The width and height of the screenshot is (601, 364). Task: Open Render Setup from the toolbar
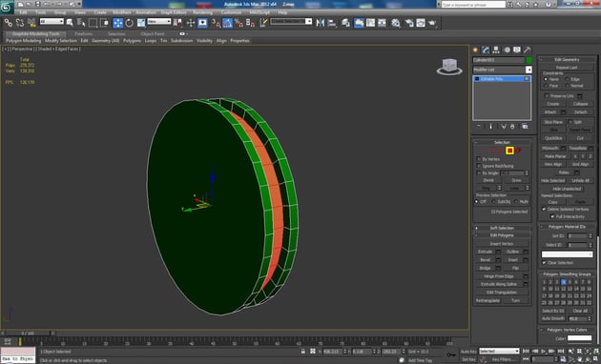coord(409,23)
